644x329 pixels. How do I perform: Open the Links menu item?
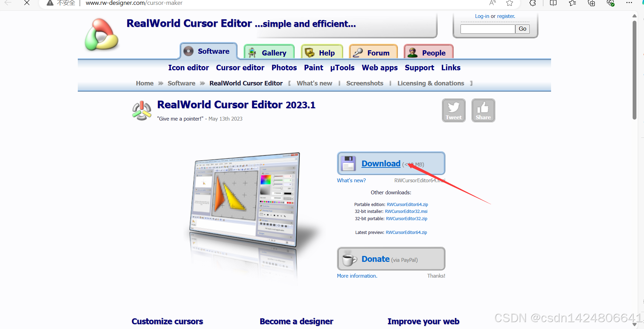pyautogui.click(x=451, y=68)
